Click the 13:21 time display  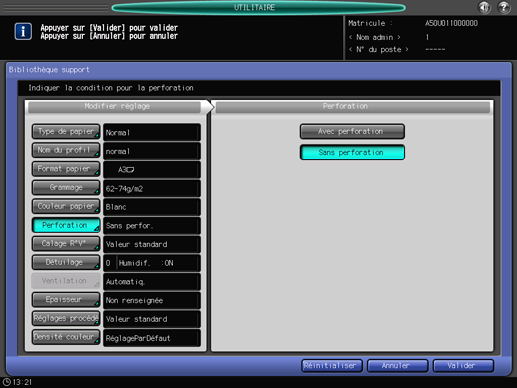[22, 382]
